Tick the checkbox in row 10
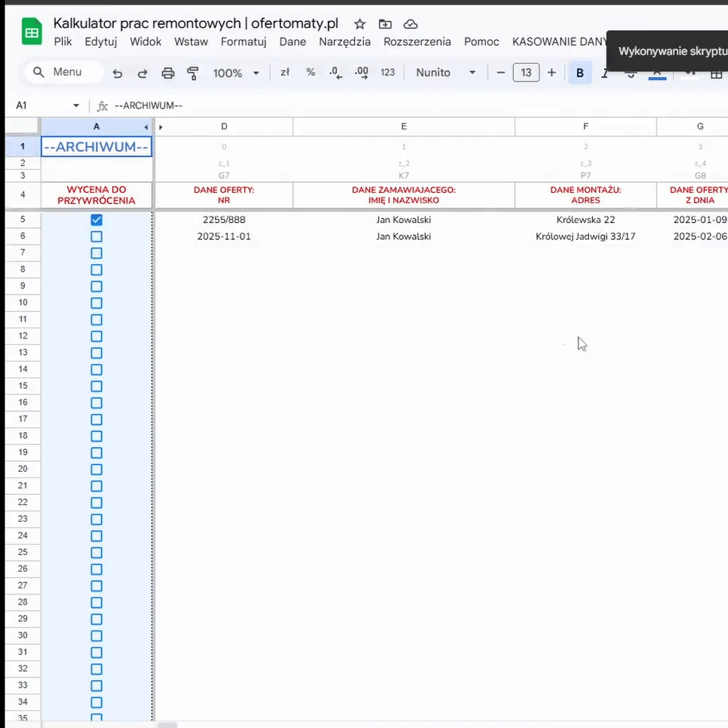The width and height of the screenshot is (728, 728). [96, 303]
